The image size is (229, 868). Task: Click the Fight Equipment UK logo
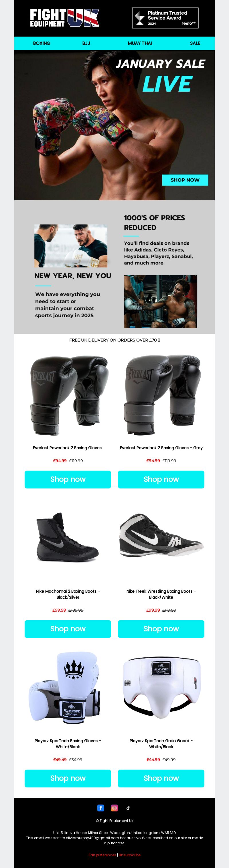click(x=65, y=18)
